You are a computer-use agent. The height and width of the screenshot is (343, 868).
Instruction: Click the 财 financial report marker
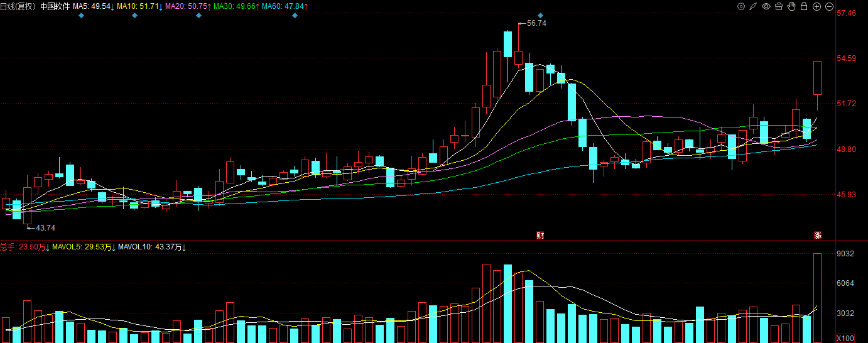point(540,236)
